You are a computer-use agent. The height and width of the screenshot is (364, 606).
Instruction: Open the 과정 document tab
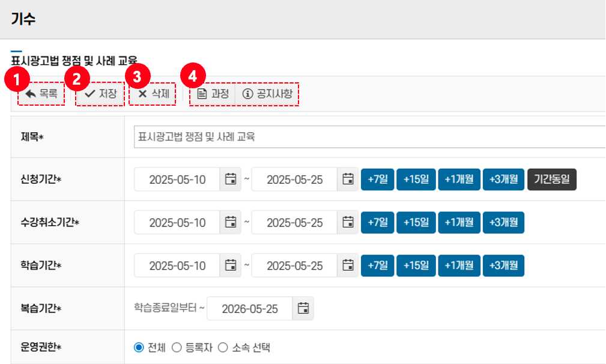pyautogui.click(x=213, y=94)
